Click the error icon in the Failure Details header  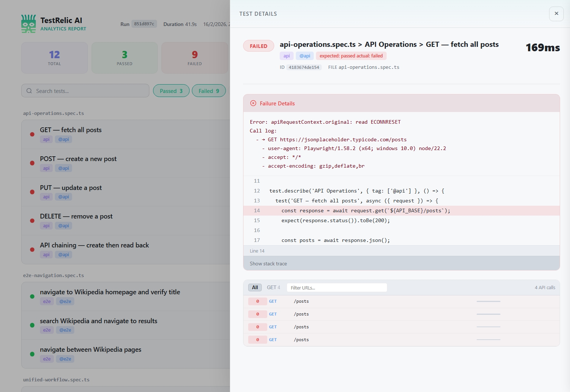pos(253,103)
